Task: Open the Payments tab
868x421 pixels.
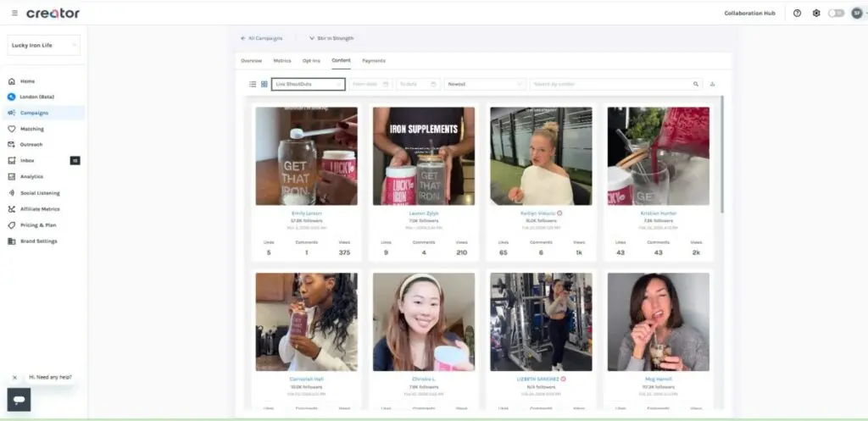Action: tap(374, 61)
